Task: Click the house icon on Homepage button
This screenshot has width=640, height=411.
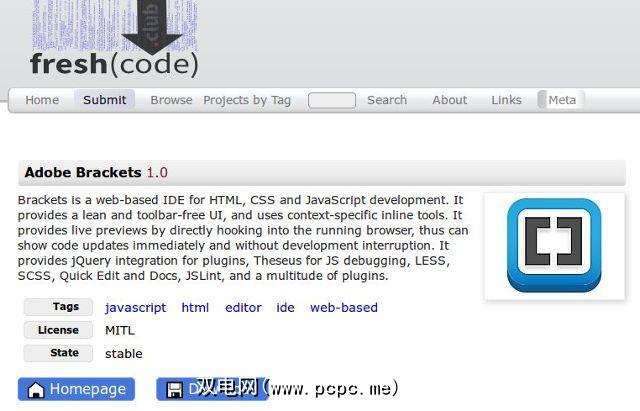Action: 36,390
